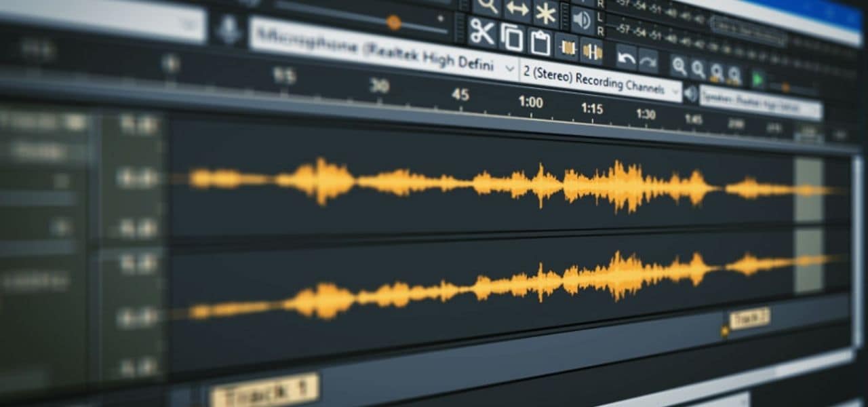Select the Zoom tool magnifier in tools toolbar

[x=487, y=5]
